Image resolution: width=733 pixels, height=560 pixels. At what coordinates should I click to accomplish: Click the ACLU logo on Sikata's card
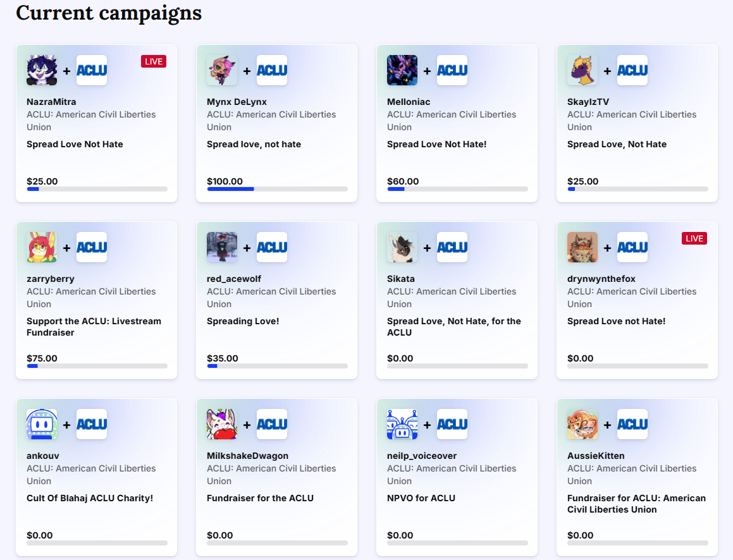pyautogui.click(x=452, y=247)
